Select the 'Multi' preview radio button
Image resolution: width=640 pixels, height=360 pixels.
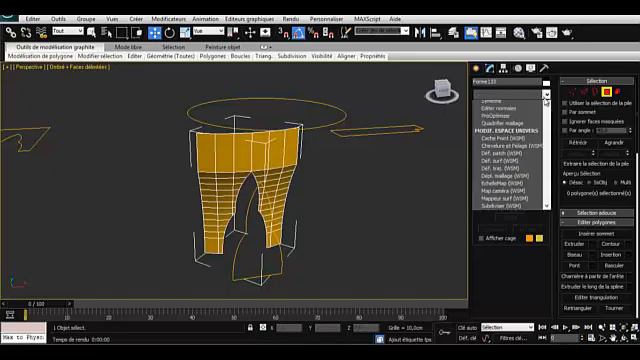click(x=616, y=182)
